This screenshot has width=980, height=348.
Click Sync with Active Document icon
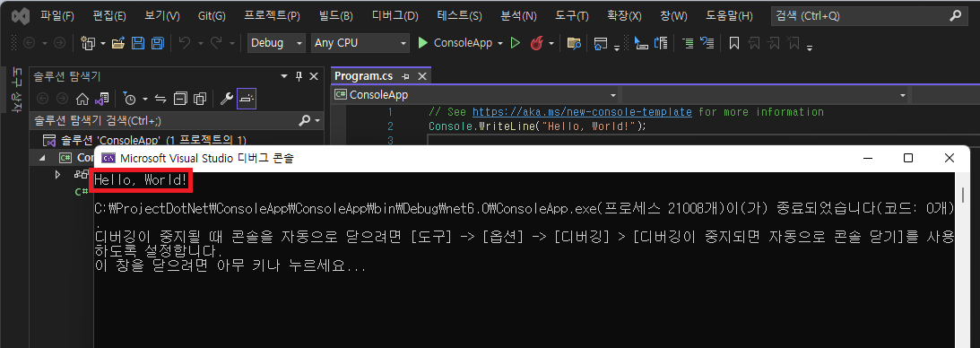[x=160, y=99]
